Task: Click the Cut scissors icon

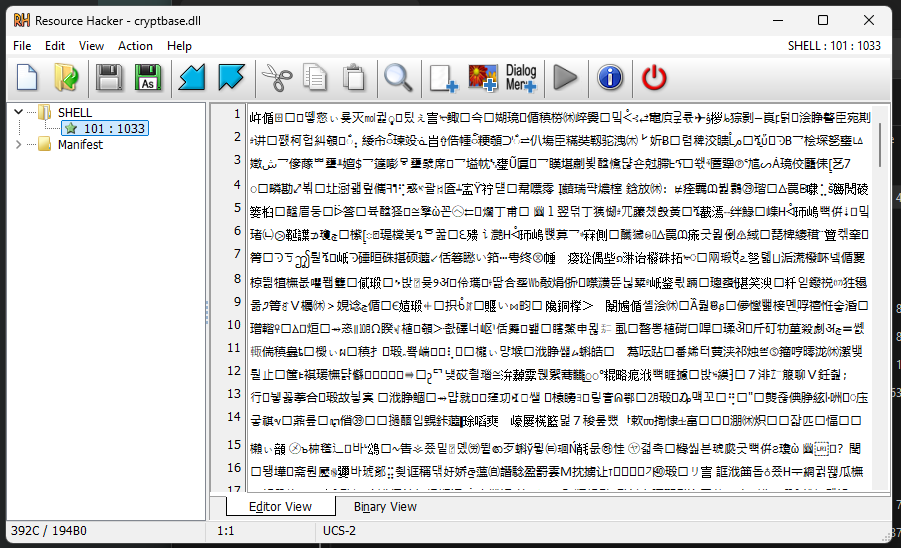Action: pyautogui.click(x=273, y=77)
